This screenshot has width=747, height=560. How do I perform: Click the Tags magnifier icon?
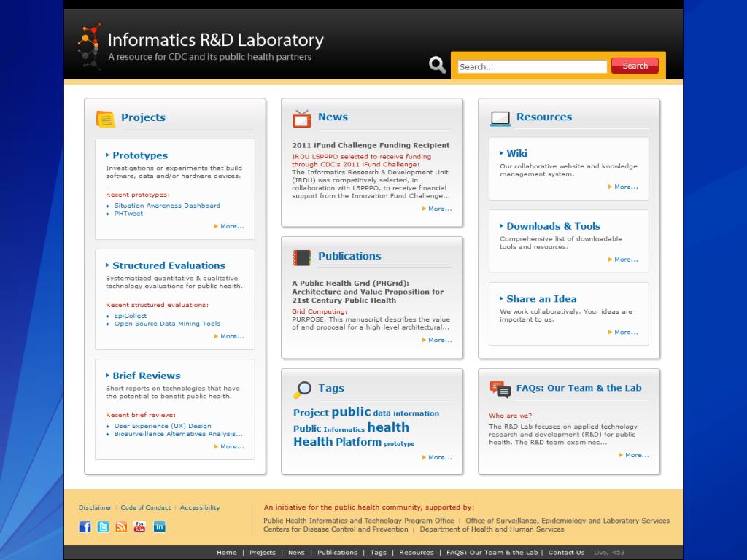302,389
